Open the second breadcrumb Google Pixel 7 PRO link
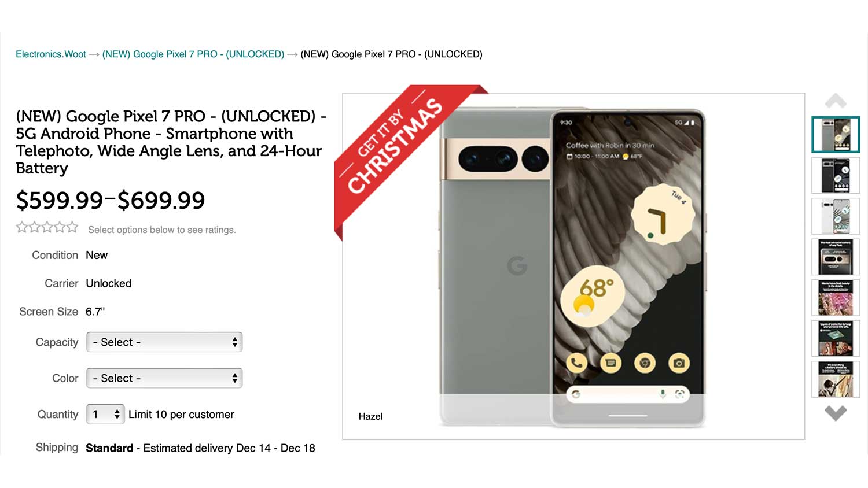 click(193, 54)
